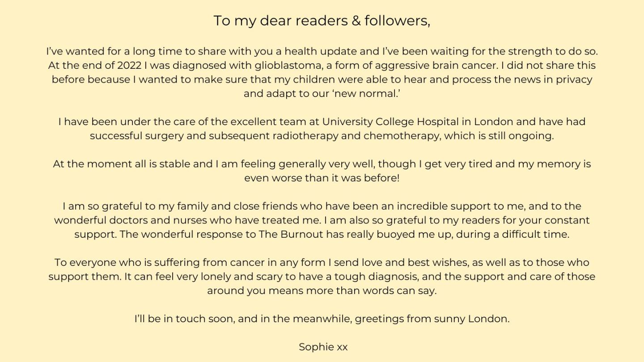Click the heading "To my dear readers & followers"

322,21
